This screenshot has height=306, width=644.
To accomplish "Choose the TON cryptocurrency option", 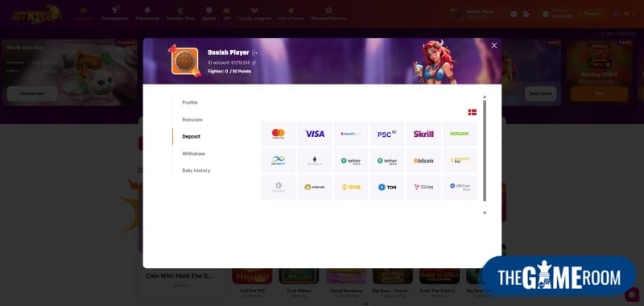I will [x=387, y=188].
